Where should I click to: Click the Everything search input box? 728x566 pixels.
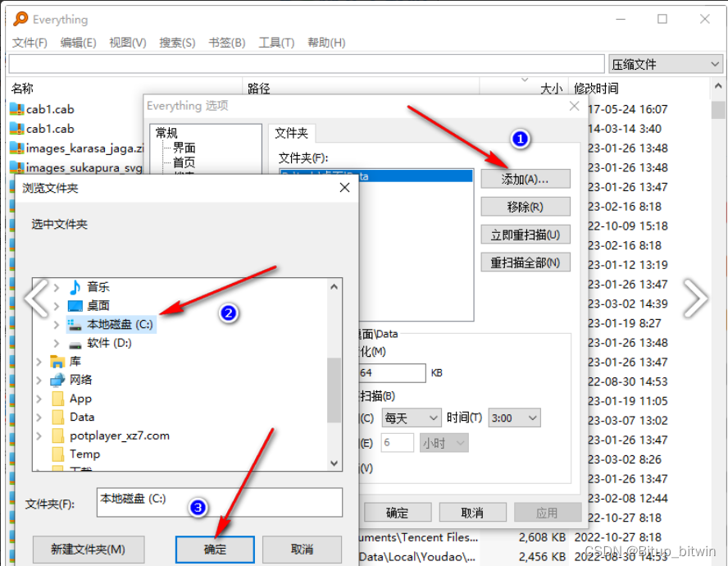307,64
